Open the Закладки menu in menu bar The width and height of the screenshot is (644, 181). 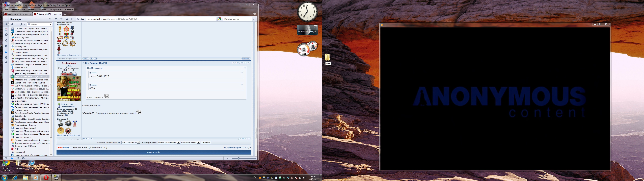point(32,10)
